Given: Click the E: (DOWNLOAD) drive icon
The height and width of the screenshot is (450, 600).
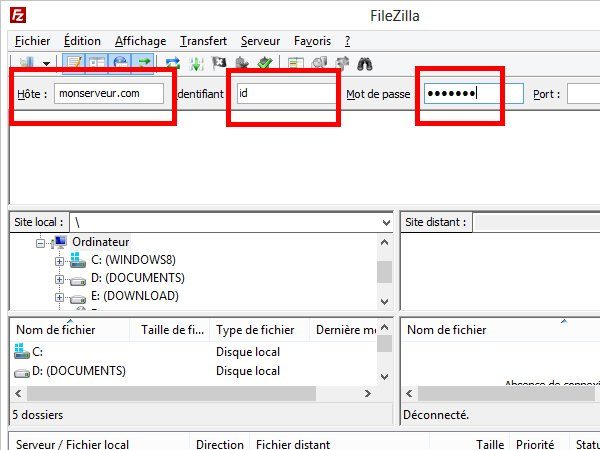Looking at the screenshot, I should pyautogui.click(x=78, y=298).
